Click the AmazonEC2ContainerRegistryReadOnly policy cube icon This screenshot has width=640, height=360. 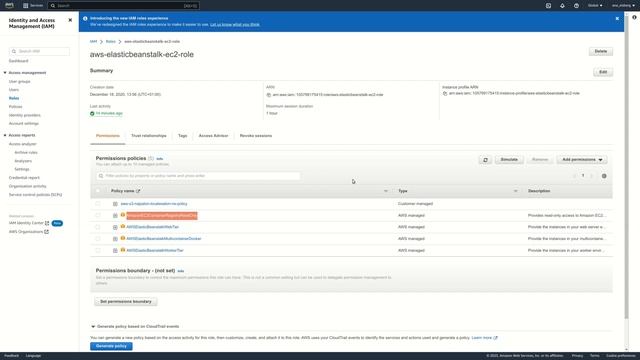[122, 215]
